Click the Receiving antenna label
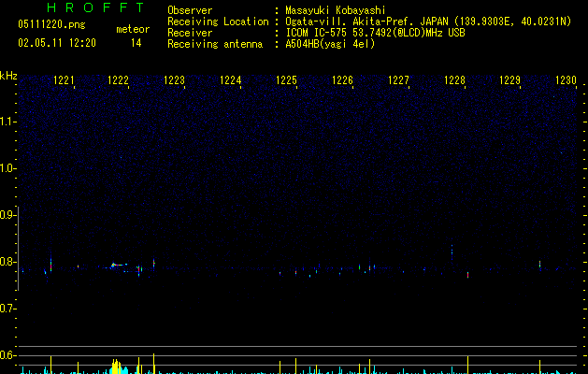Viewport: 588px width, 374px height. [215, 44]
